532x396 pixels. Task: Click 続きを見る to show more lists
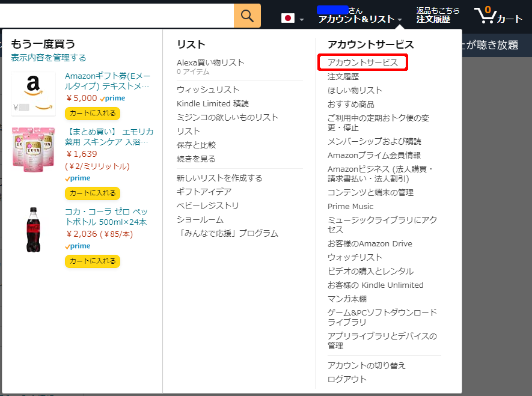click(196, 159)
